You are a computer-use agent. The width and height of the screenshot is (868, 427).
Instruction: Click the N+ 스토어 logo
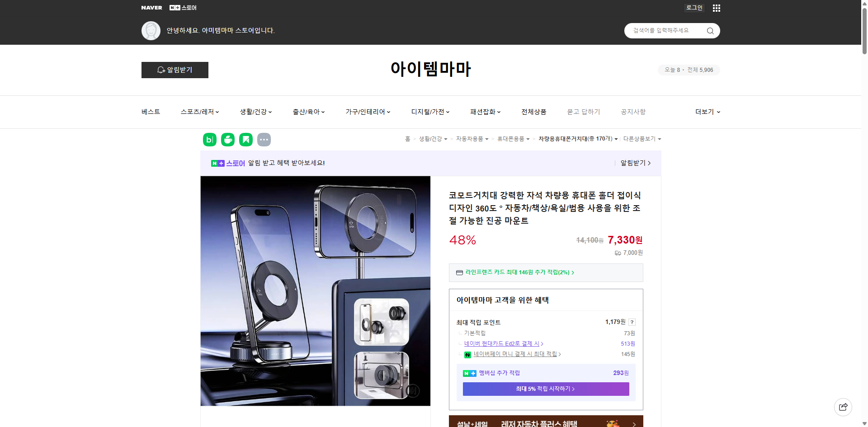pyautogui.click(x=183, y=8)
